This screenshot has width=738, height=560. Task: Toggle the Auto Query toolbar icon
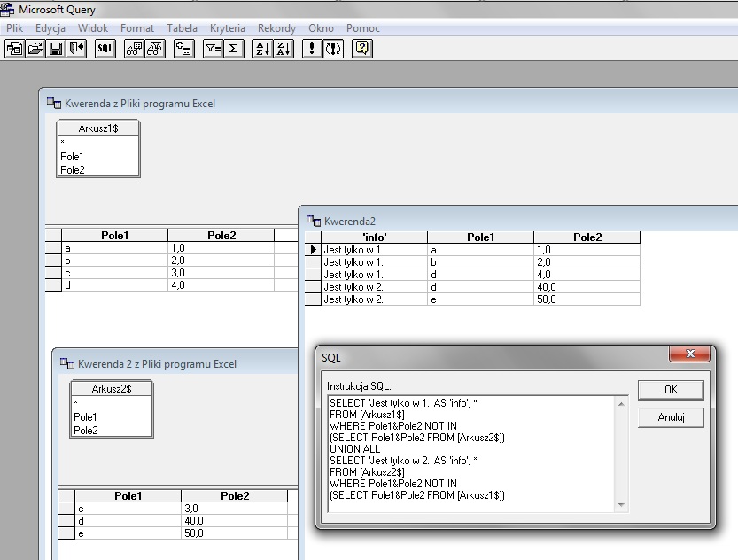point(333,49)
